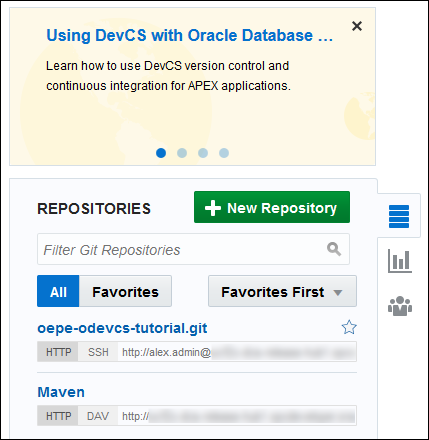Go to the third carousel dot
Viewport: 429px width, 440px height.
click(x=203, y=153)
